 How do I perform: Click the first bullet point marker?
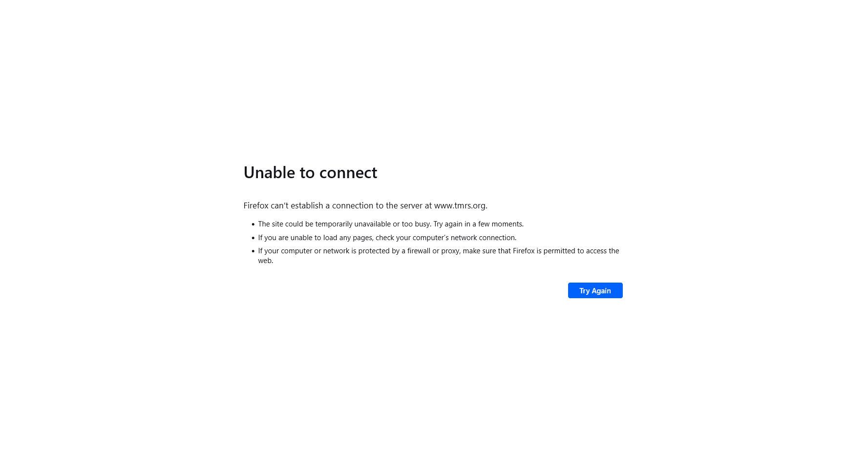click(253, 225)
